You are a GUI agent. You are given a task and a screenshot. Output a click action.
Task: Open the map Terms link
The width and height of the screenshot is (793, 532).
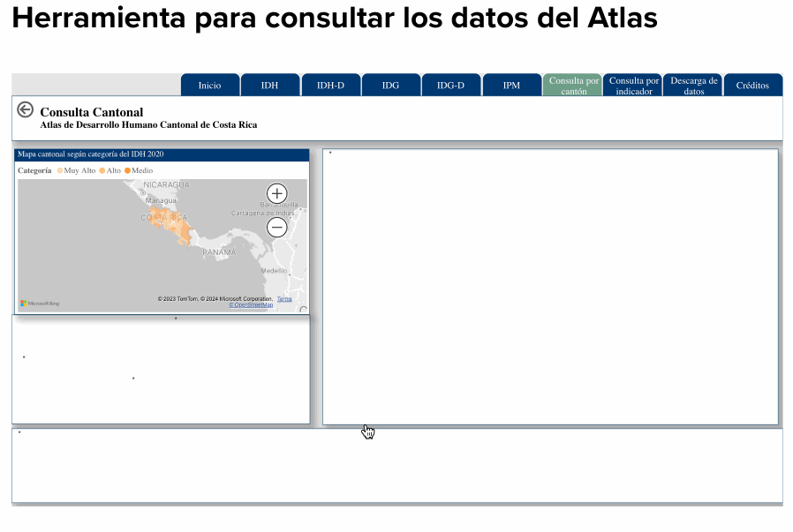[x=284, y=299]
